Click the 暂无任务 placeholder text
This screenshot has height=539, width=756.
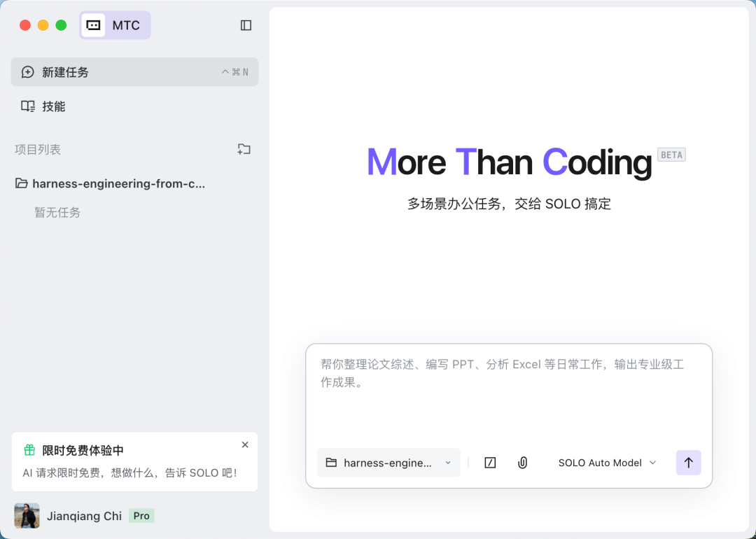(x=57, y=213)
